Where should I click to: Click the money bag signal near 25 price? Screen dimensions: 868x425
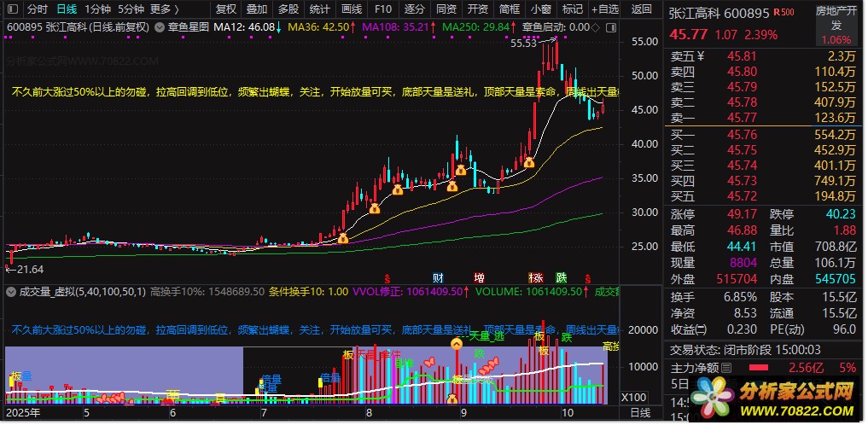point(343,238)
